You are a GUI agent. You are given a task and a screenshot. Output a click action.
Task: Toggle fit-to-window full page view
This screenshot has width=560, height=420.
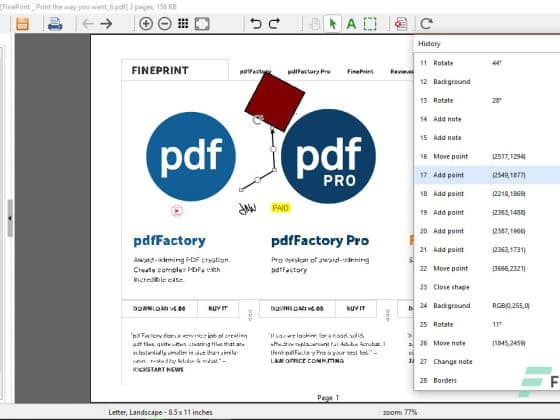pyautogui.click(x=202, y=24)
